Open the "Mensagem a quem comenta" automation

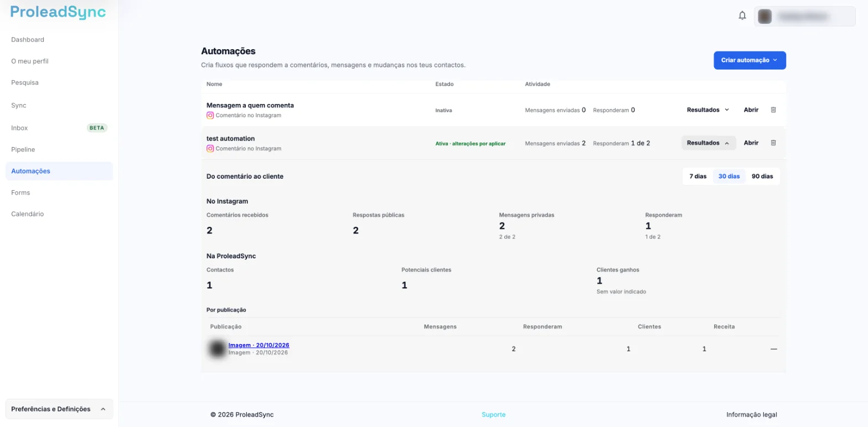tap(751, 110)
